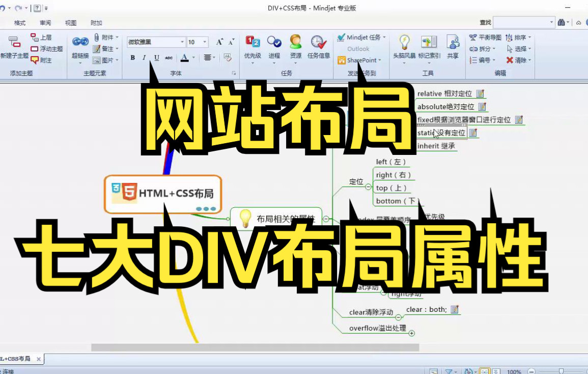Open the font name dropdown
Screen dimensions: 588x374
coord(182,41)
